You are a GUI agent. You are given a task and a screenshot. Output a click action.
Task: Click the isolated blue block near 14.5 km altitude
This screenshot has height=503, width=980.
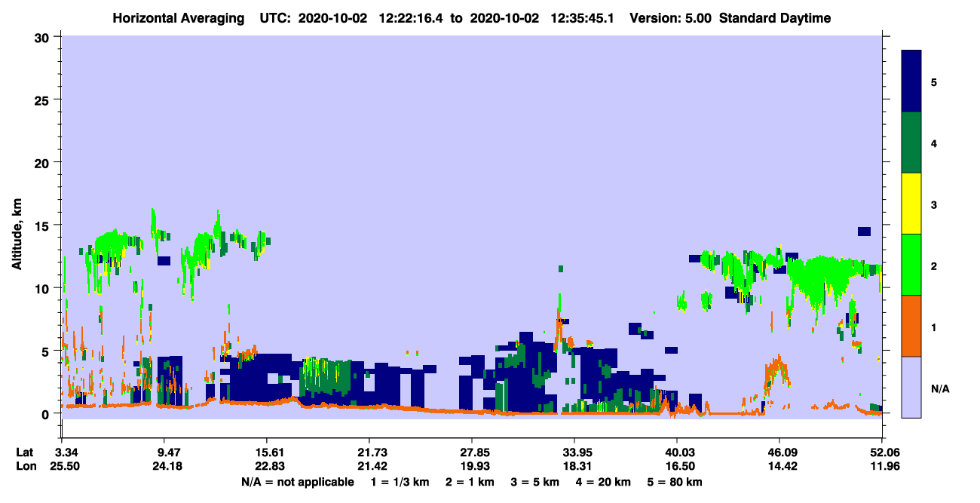(864, 232)
